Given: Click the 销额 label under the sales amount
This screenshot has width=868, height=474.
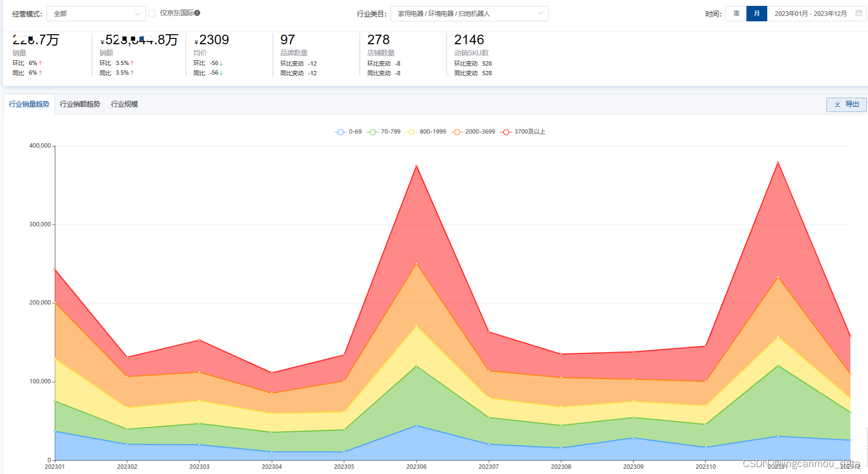Looking at the screenshot, I should click(x=106, y=53).
